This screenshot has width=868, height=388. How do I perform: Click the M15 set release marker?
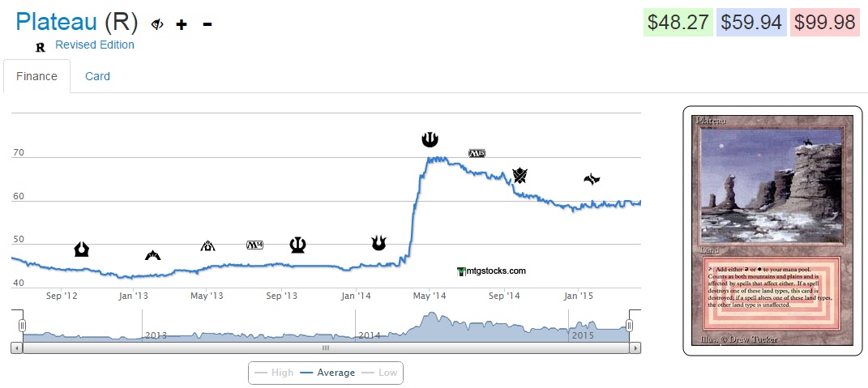pyautogui.click(x=477, y=152)
